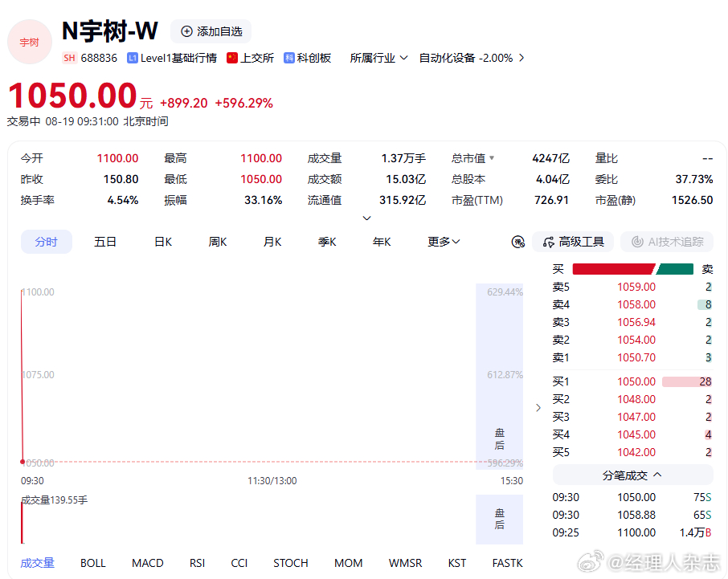
Task: Click the 成交额 value 15.03亿
Action: pyautogui.click(x=405, y=179)
